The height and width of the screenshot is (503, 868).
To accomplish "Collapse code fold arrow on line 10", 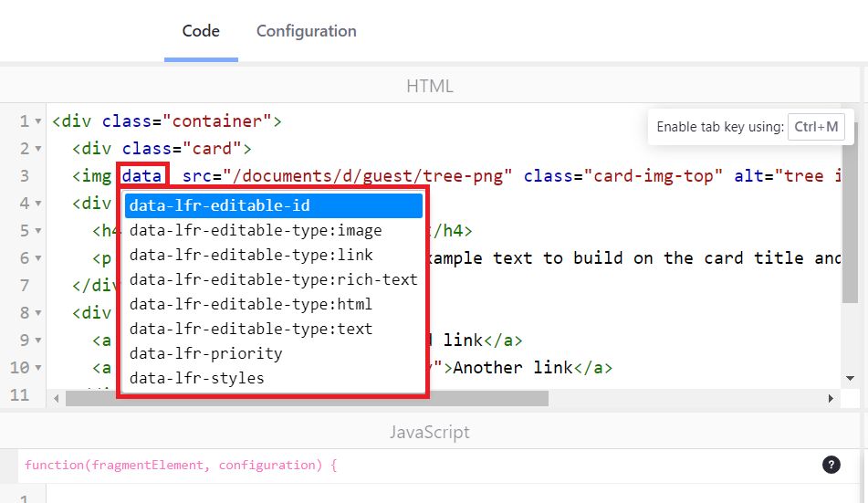I will pyautogui.click(x=38, y=367).
